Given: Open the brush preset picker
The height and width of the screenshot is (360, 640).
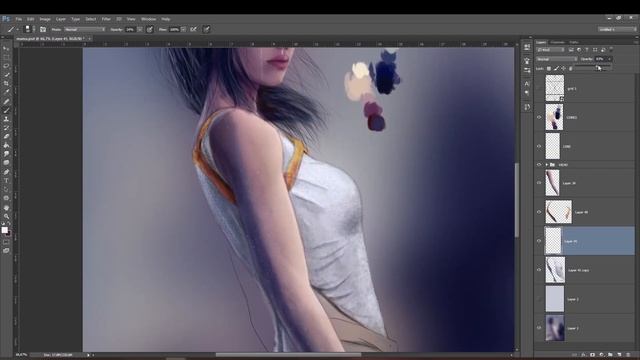Looking at the screenshot, I should [x=29, y=29].
